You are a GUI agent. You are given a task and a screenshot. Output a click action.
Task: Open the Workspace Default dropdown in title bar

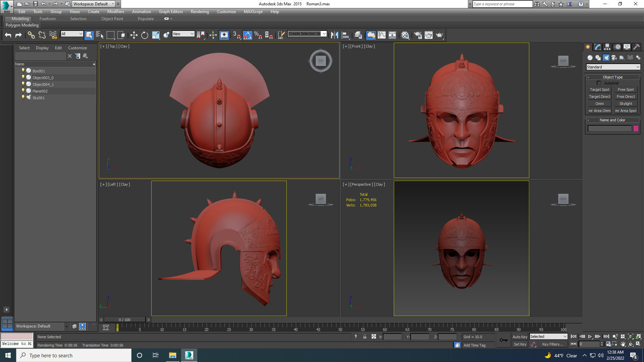(x=94, y=4)
